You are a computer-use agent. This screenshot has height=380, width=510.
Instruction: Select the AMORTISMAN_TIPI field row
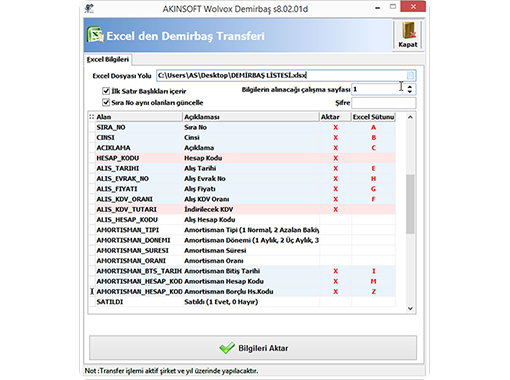pyautogui.click(x=242, y=230)
